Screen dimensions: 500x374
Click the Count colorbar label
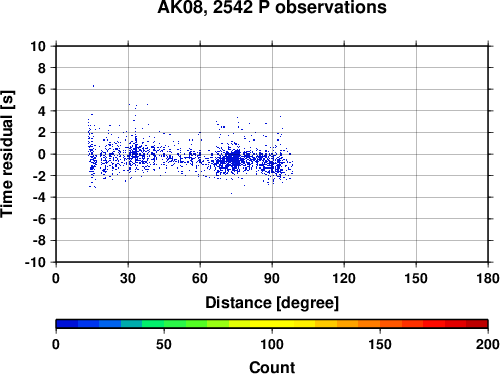coord(272,367)
